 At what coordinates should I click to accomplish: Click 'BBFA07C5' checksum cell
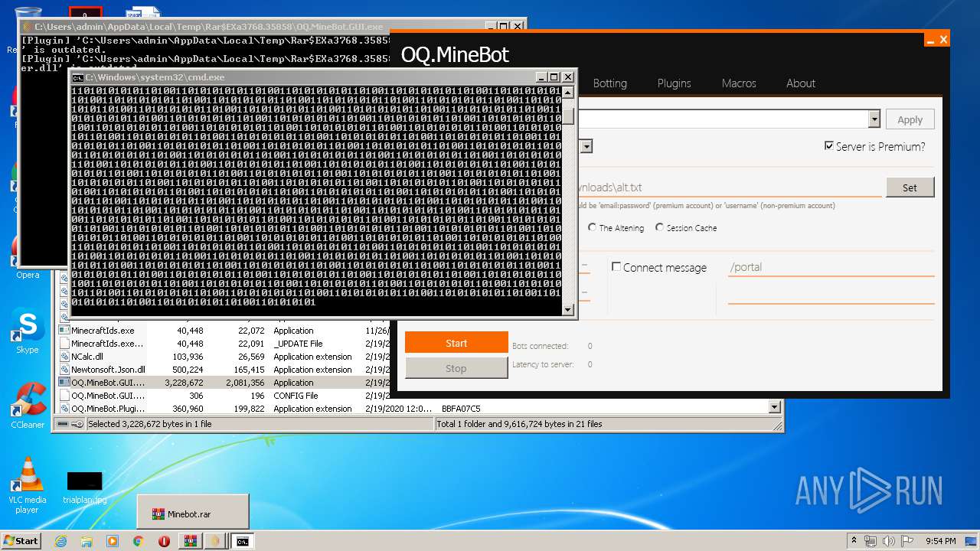click(x=461, y=409)
